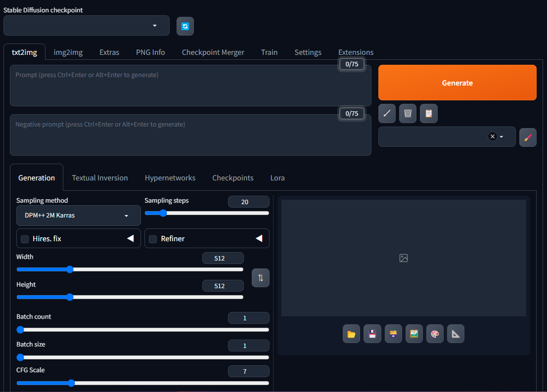547x392 pixels.
Task: Switch to the img2img tab
Action: pyautogui.click(x=68, y=52)
